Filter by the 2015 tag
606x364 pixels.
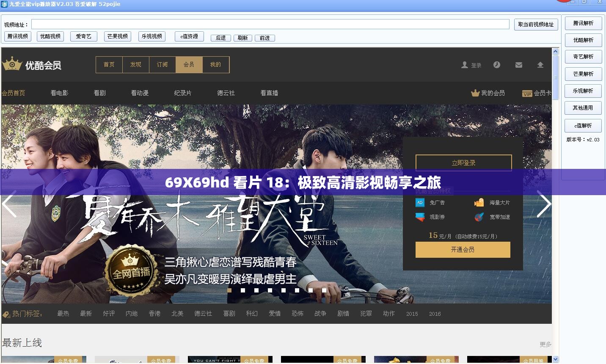(x=412, y=314)
